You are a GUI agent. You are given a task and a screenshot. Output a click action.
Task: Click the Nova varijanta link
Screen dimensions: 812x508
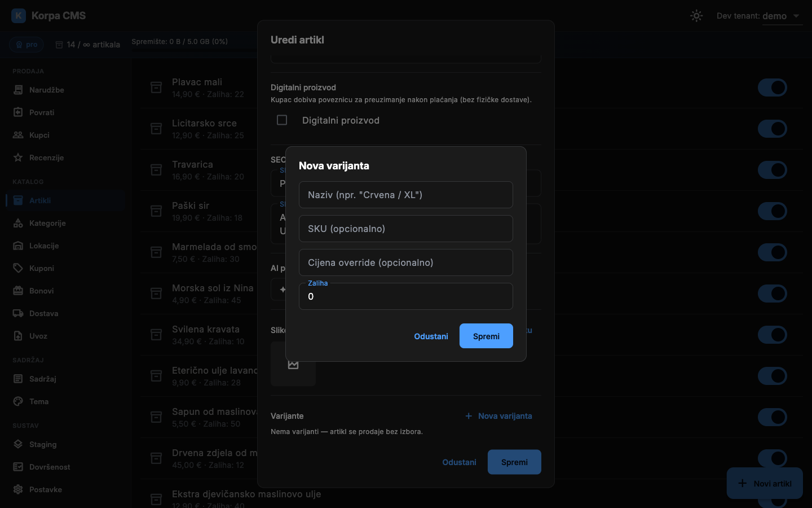(498, 416)
